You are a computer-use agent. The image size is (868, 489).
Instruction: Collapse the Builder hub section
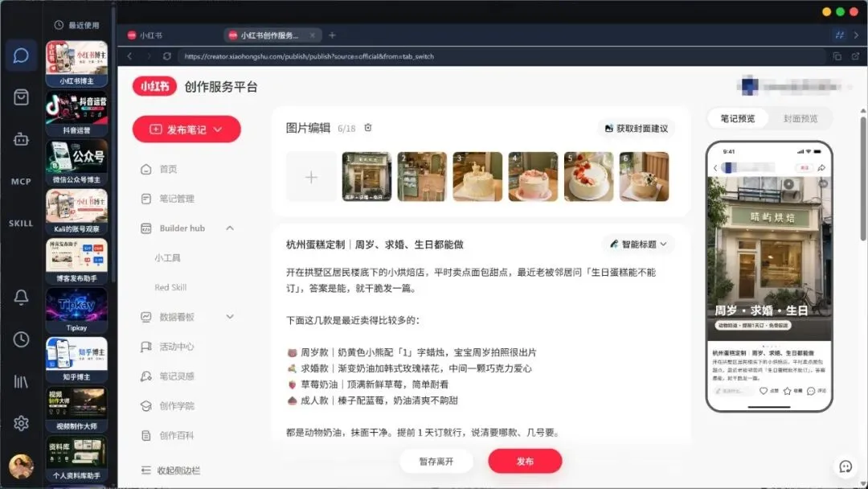click(x=230, y=228)
